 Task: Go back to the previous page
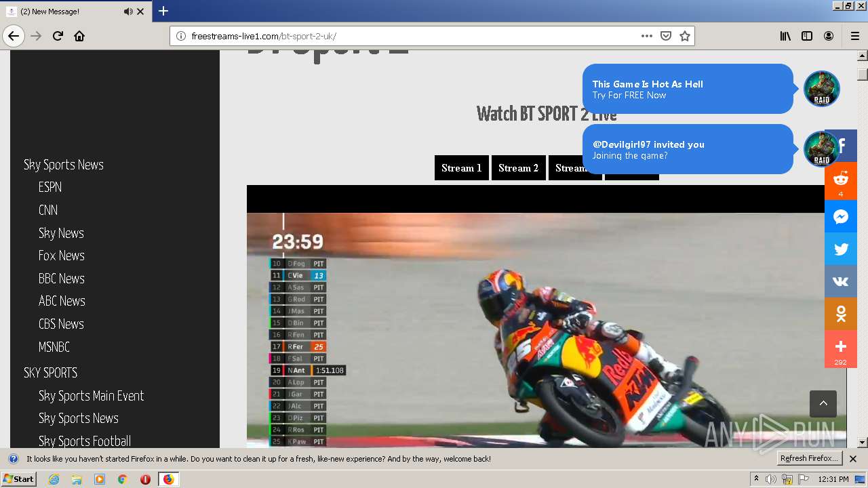14,36
